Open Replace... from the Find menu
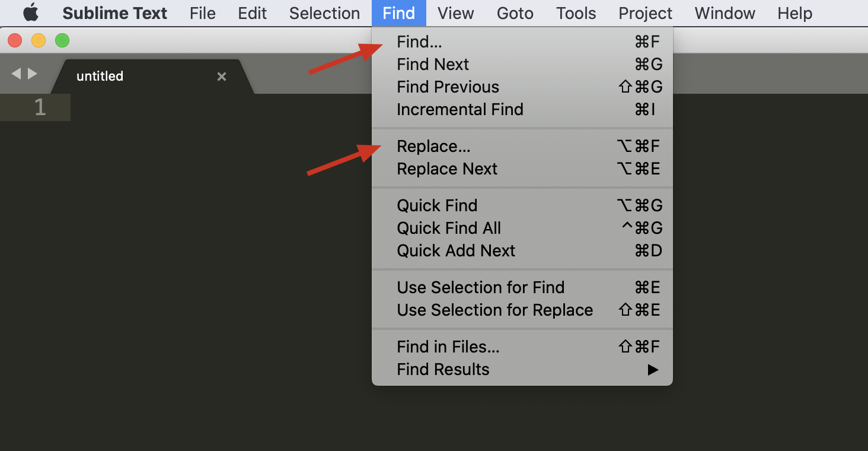Screen dimensions: 868x451 (x=433, y=146)
